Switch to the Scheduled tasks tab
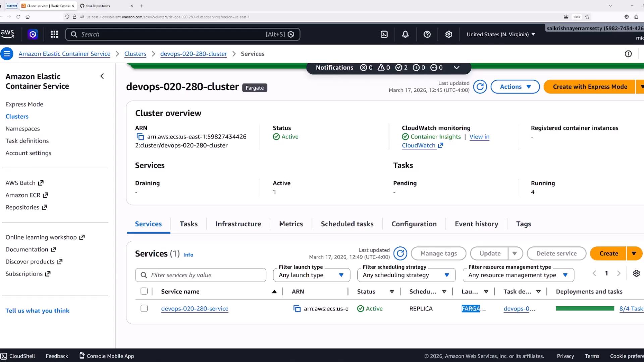Viewport: 644px width, 362px height. coord(347,224)
